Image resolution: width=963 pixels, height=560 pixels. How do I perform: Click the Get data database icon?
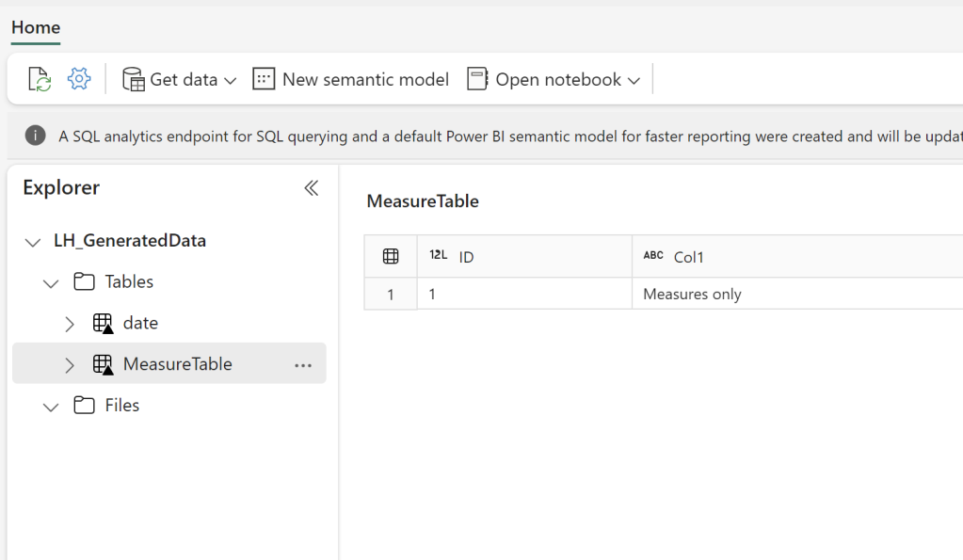coord(135,79)
